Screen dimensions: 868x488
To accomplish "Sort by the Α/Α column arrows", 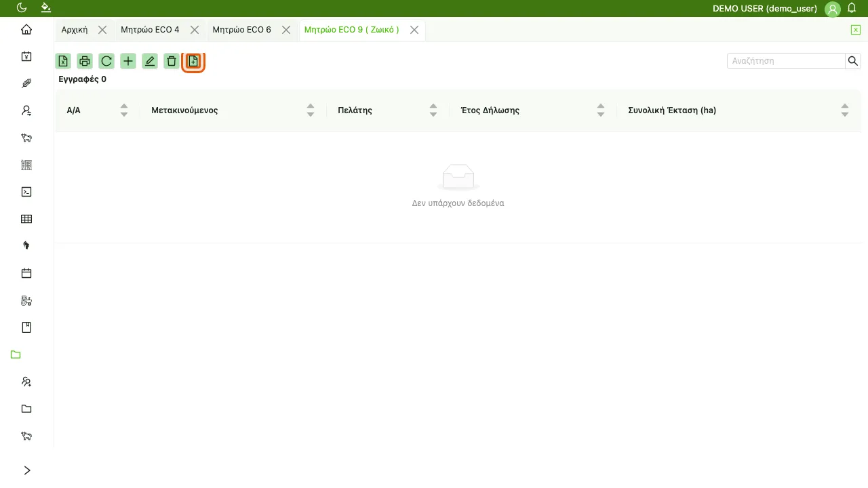I will tap(123, 110).
